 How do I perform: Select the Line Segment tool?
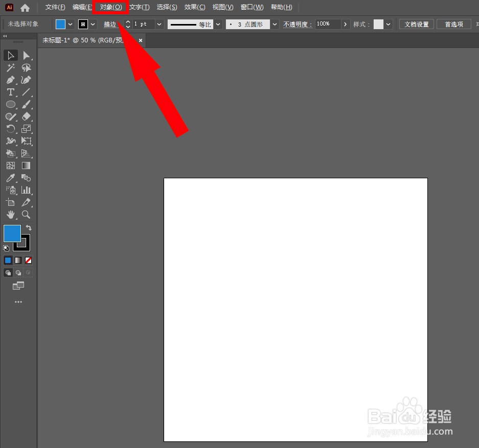point(26,92)
